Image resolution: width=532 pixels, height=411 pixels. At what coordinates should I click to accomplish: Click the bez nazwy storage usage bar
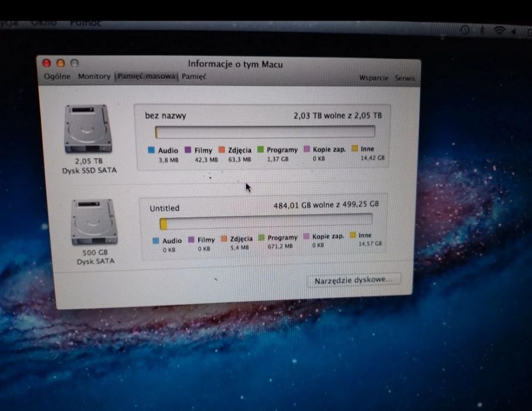pyautogui.click(x=265, y=132)
